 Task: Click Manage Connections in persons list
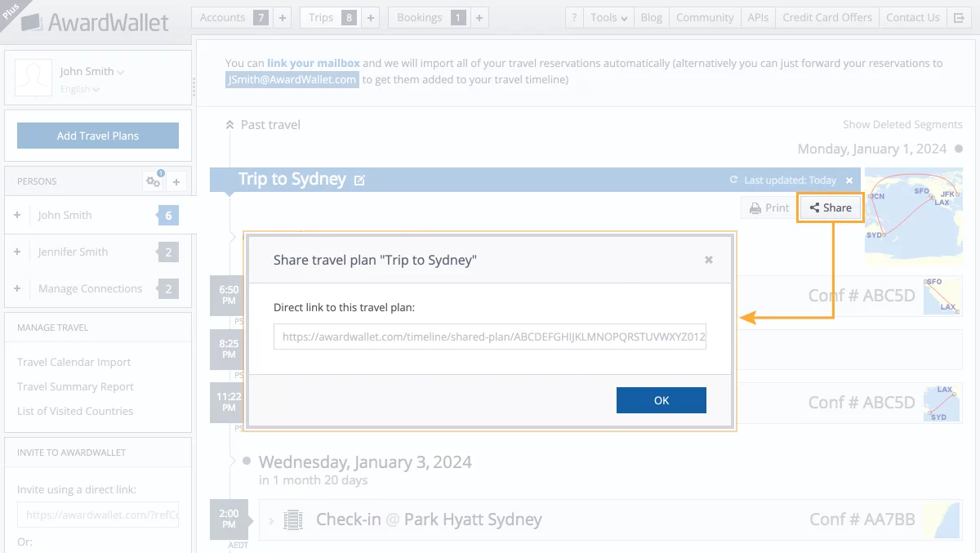click(x=90, y=288)
